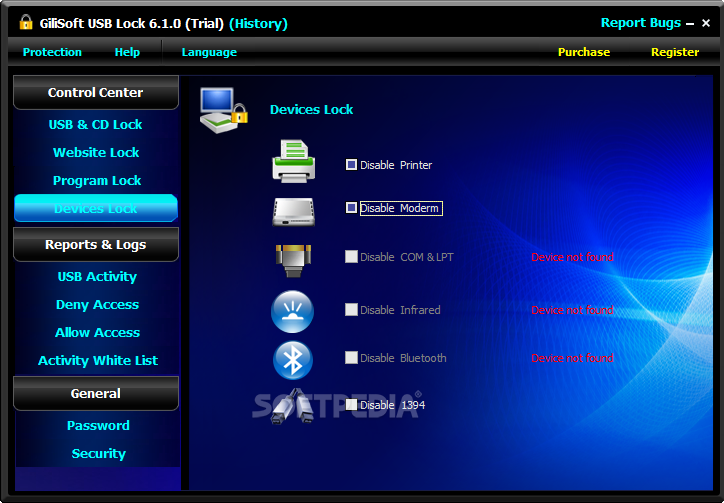
Task: Click Report Bugs link
Action: [x=640, y=23]
